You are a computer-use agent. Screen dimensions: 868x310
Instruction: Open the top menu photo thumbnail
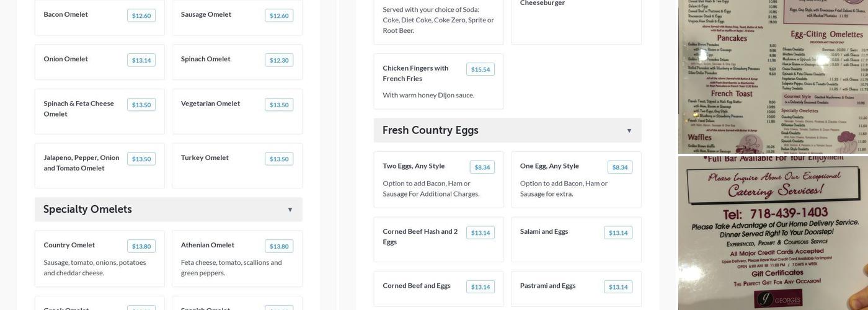coord(773,76)
